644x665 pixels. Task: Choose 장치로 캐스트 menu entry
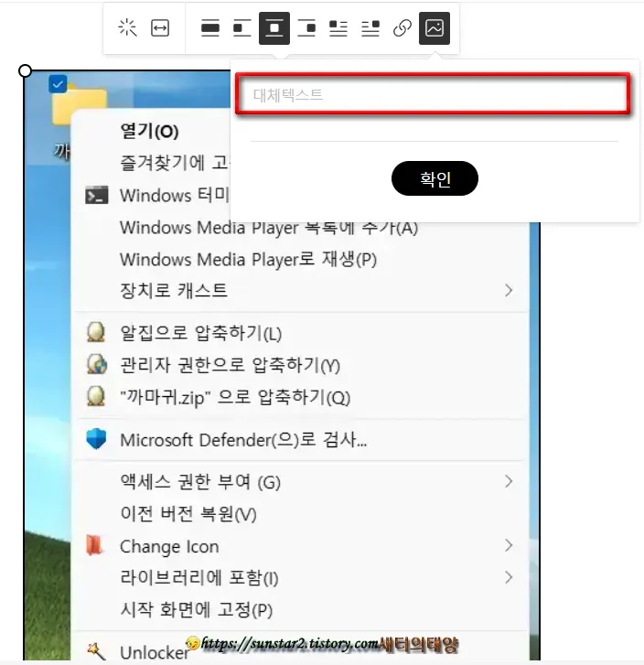pyautogui.click(x=174, y=291)
